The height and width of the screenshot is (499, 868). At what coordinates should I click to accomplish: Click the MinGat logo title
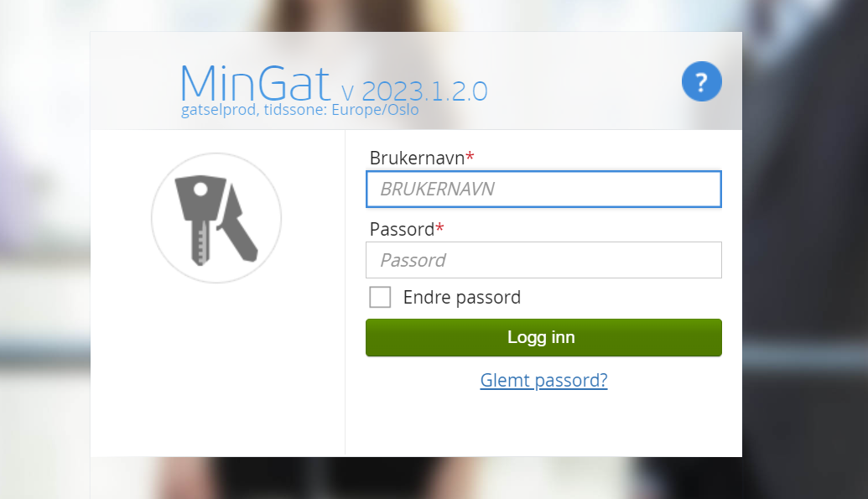(x=255, y=83)
